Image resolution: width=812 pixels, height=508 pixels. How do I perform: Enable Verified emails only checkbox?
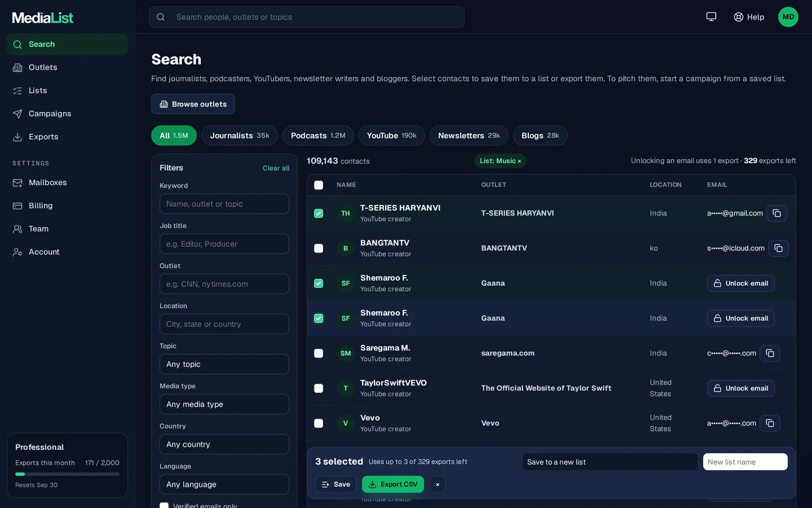click(164, 506)
